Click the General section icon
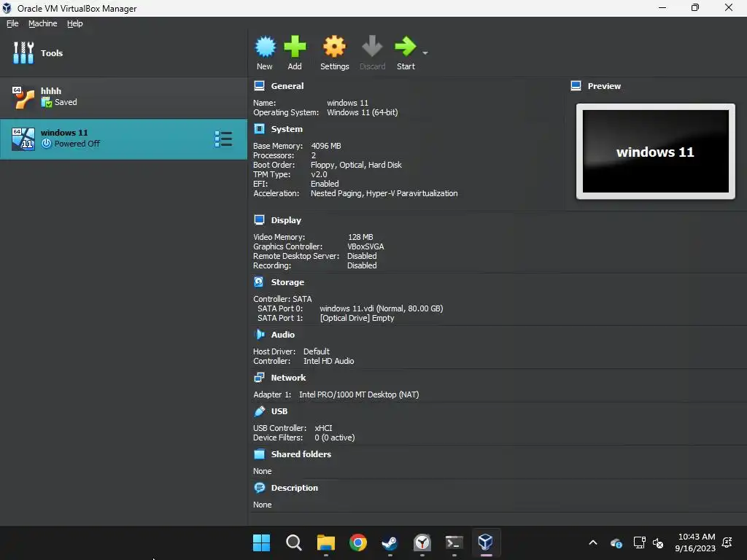The image size is (747, 560). [x=259, y=86]
